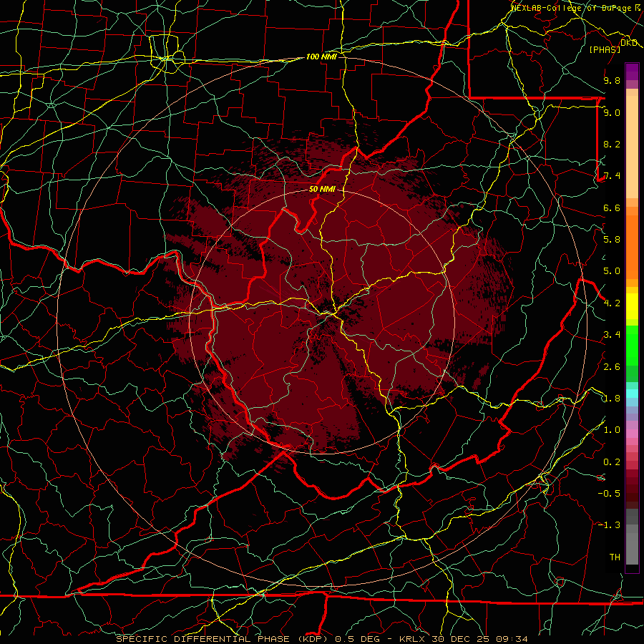This screenshot has height=644, width=644.
Task: Click the 0.2 value on the scale
Action: point(612,462)
